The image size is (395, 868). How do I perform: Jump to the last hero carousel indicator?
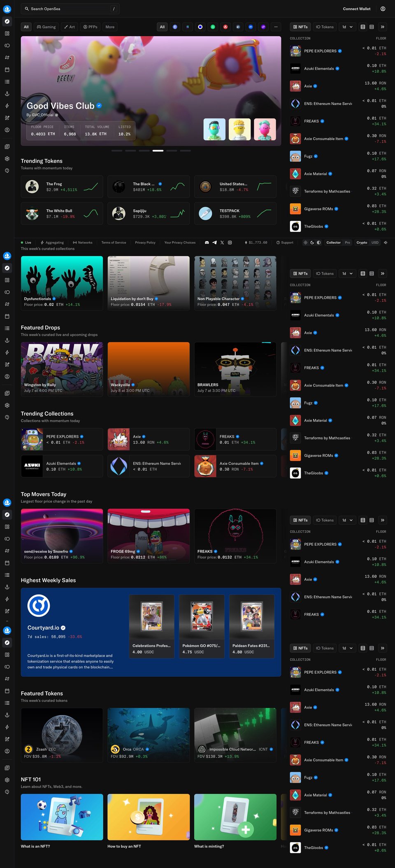click(x=185, y=151)
